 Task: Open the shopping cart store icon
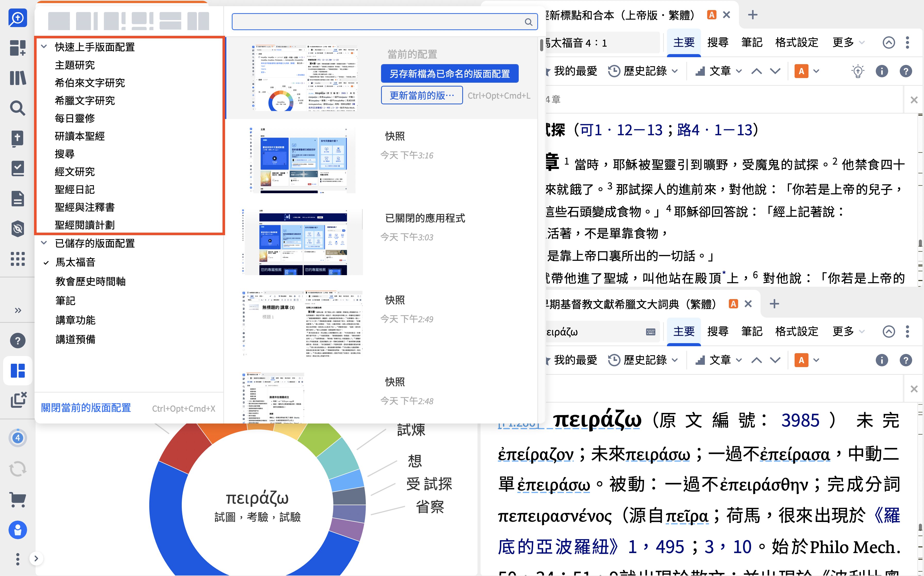click(18, 499)
